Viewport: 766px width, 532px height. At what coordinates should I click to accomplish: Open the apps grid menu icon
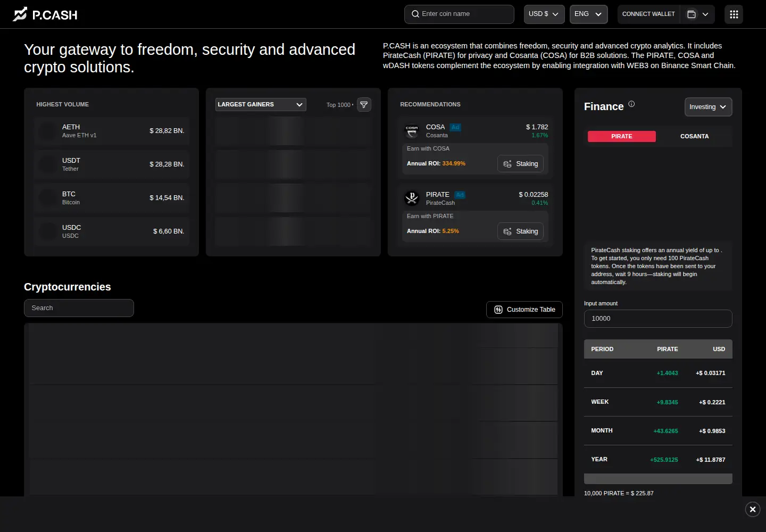734,14
